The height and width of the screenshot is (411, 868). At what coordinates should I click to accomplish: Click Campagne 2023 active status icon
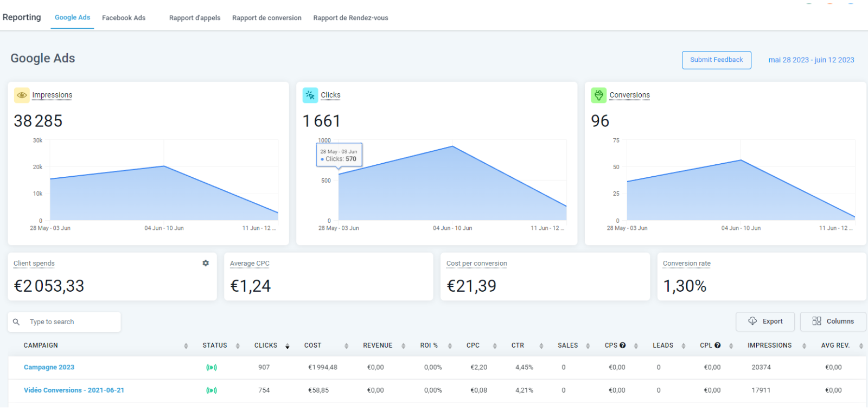(x=212, y=368)
